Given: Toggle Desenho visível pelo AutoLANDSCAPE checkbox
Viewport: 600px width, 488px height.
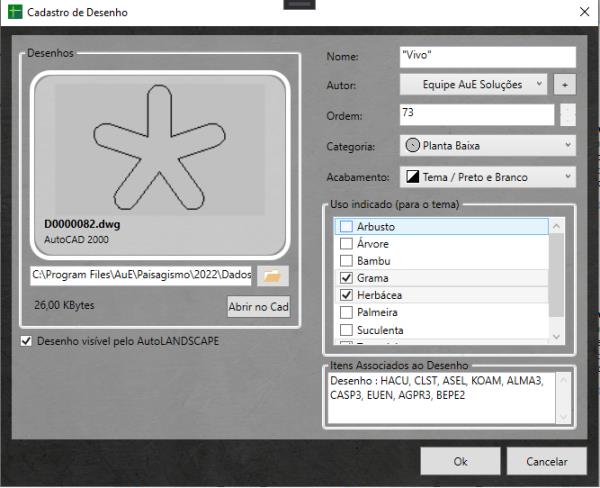Looking at the screenshot, I should 26,341.
